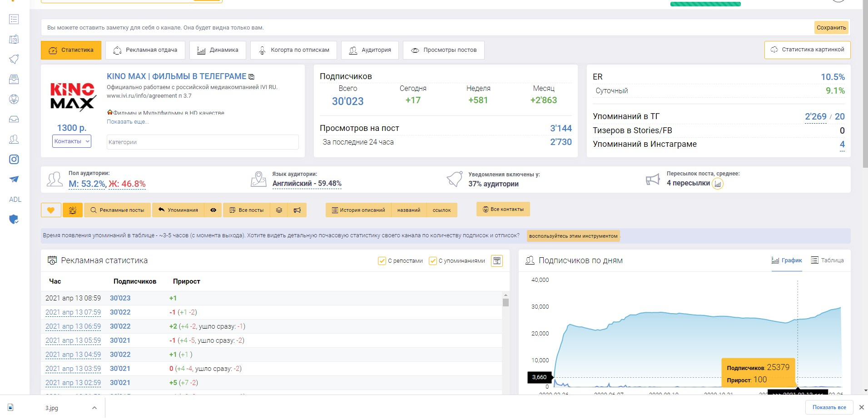
Task: Open the 2021 апр 13 07:59 hour link
Action: click(x=73, y=312)
